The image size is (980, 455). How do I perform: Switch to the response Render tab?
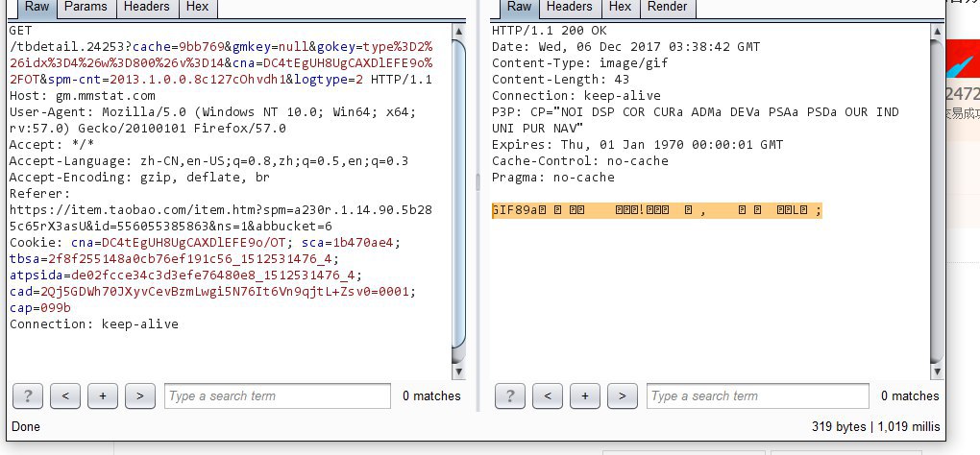point(668,8)
